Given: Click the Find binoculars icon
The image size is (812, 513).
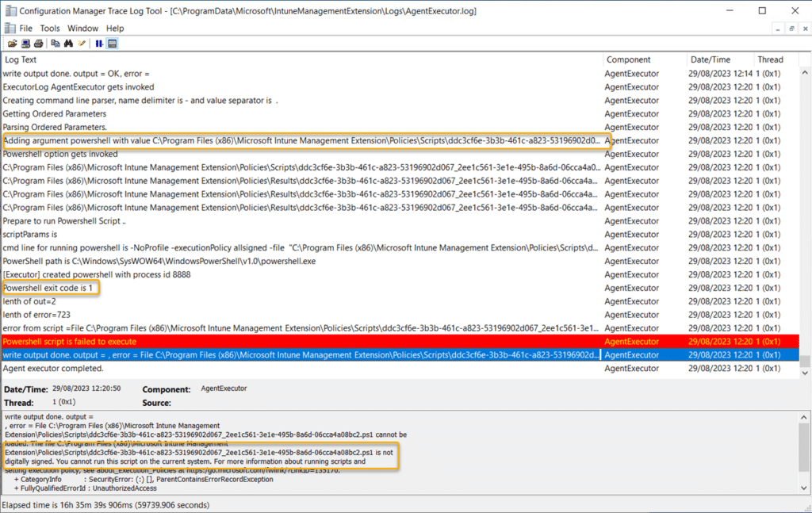Looking at the screenshot, I should [x=68, y=44].
